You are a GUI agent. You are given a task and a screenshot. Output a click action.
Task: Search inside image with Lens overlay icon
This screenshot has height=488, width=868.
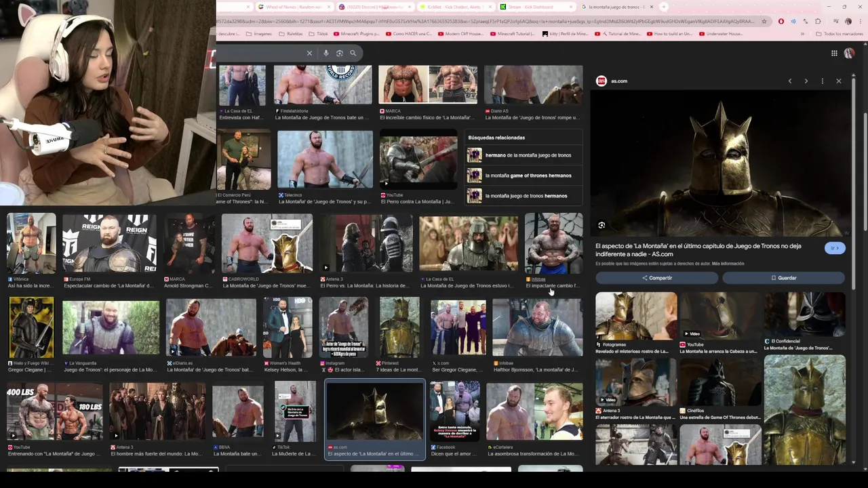(601, 225)
